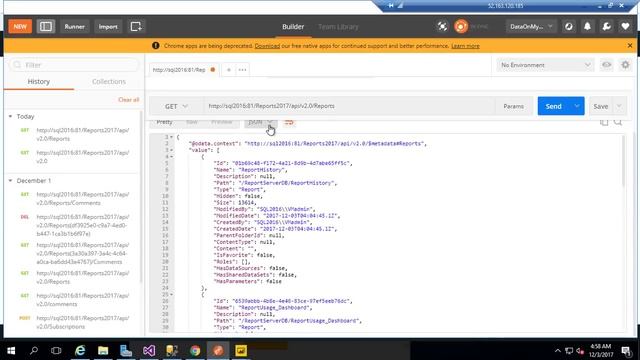The height and width of the screenshot is (360, 640).
Task: Click the Params button
Action: (513, 106)
